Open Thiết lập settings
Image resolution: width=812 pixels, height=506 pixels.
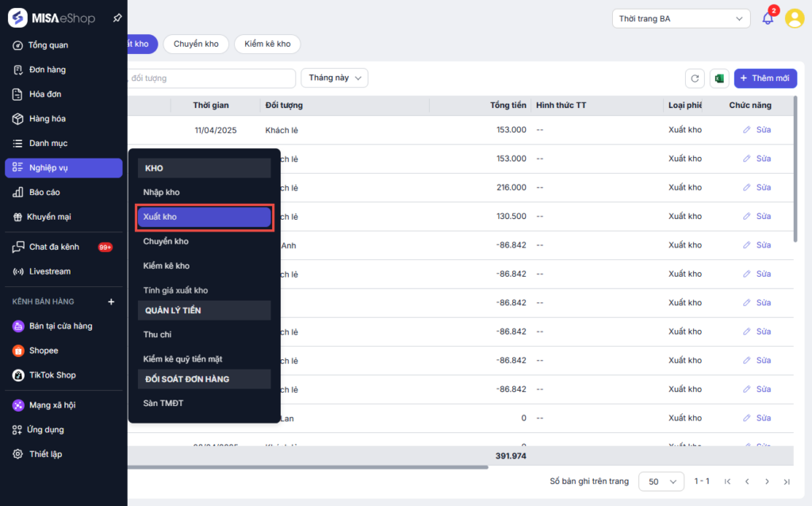[45, 454]
